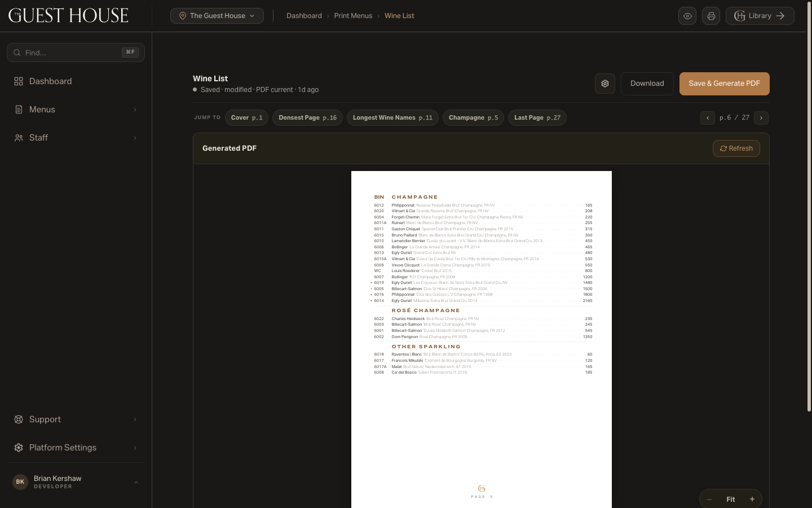Open Support in the sidebar

tap(76, 419)
